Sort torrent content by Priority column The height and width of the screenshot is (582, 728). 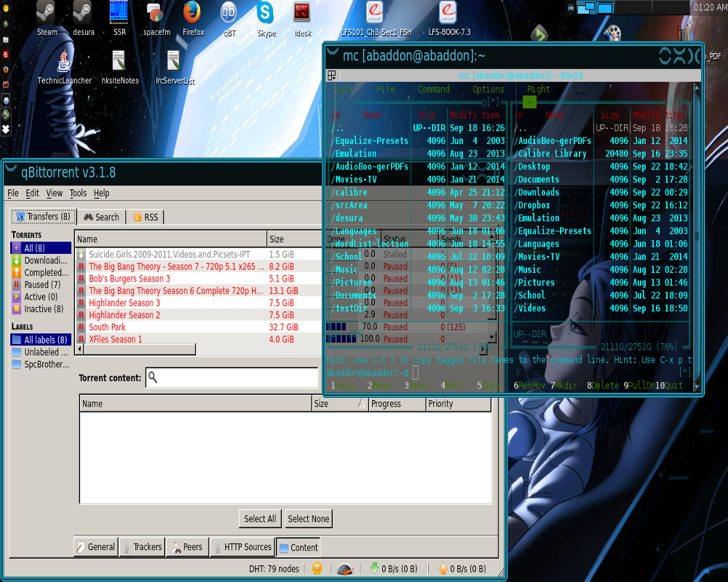(458, 404)
